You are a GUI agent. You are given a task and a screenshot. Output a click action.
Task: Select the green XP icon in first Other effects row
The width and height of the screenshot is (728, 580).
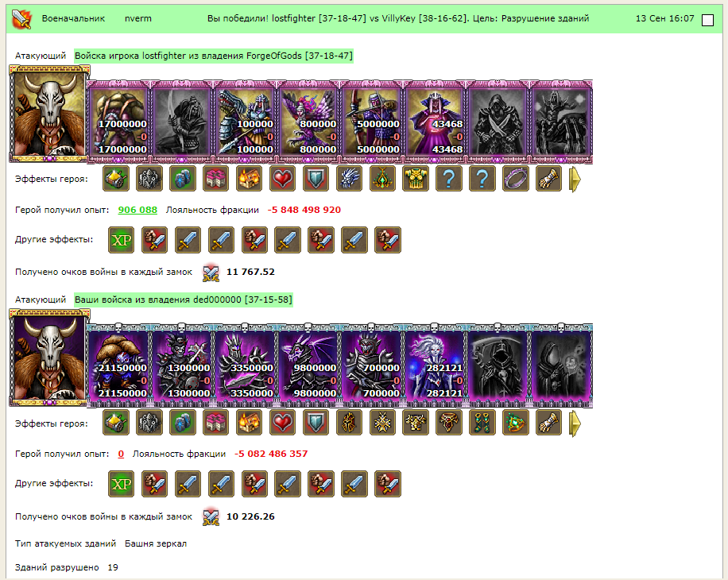[121, 240]
